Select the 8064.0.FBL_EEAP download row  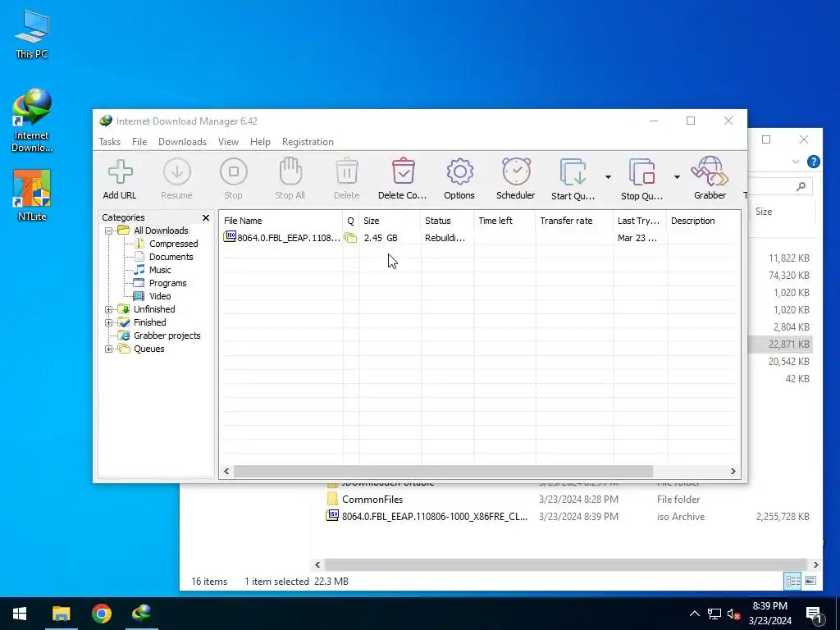[x=480, y=238]
